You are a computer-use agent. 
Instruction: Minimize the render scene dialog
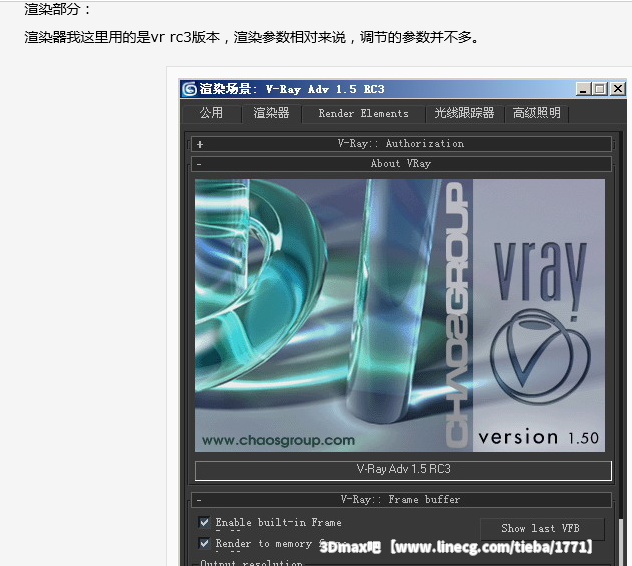click(583, 89)
